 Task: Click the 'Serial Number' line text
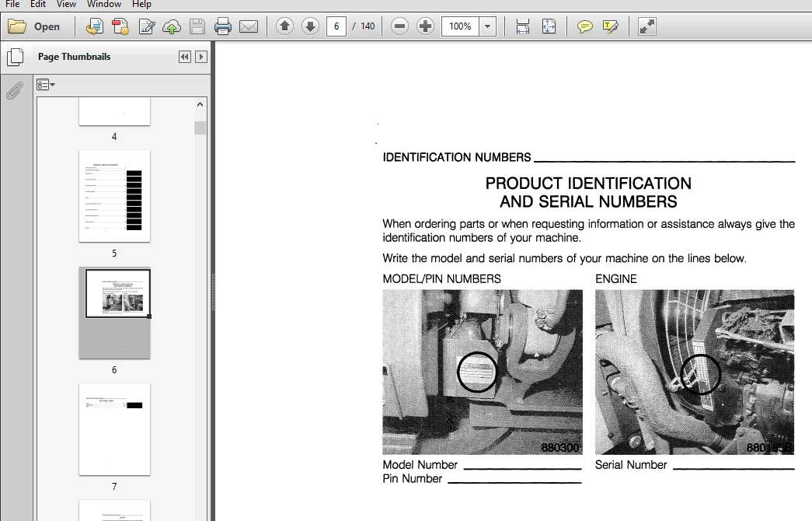click(x=631, y=464)
